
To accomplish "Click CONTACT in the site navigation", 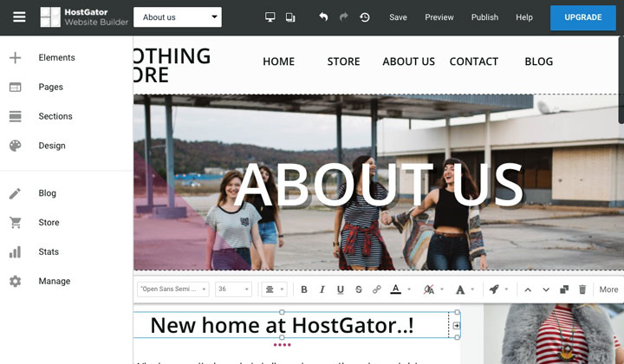I will click(x=473, y=62).
